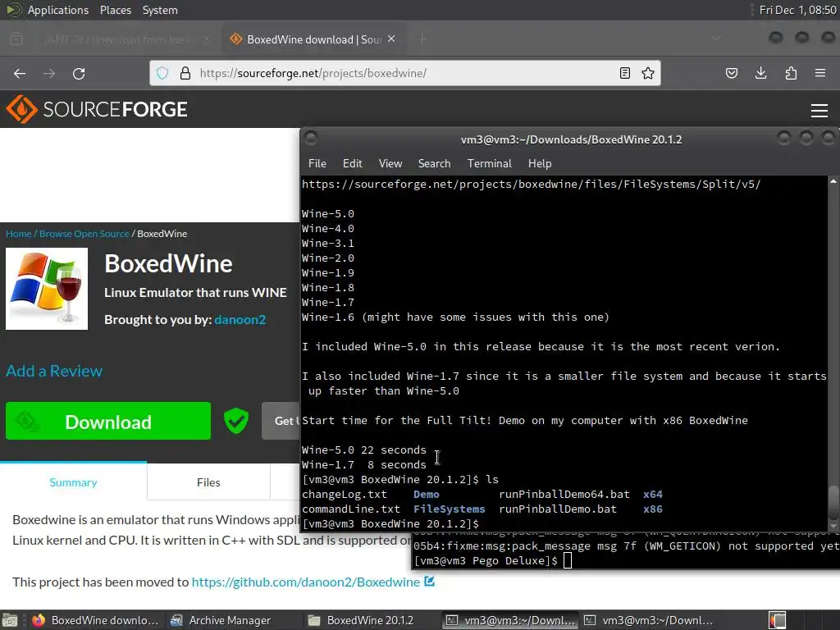Click the Pego Deluxe terminal prompt behind

tap(486, 561)
